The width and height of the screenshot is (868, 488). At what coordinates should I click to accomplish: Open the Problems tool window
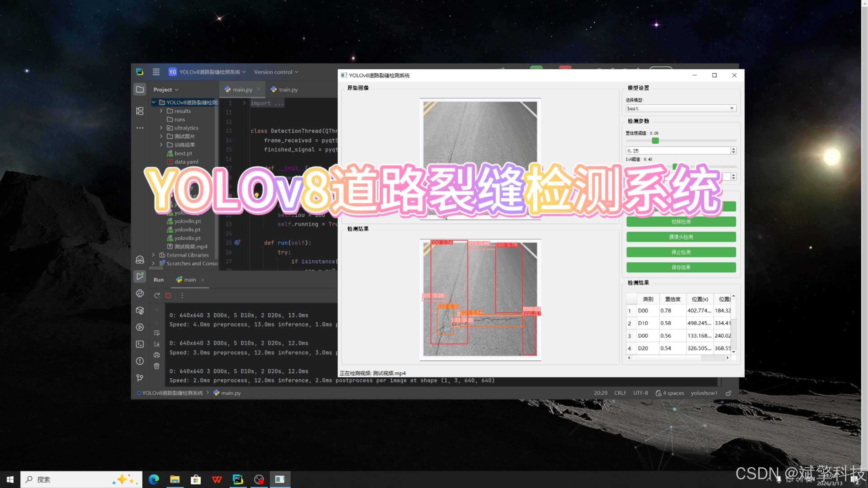140,361
